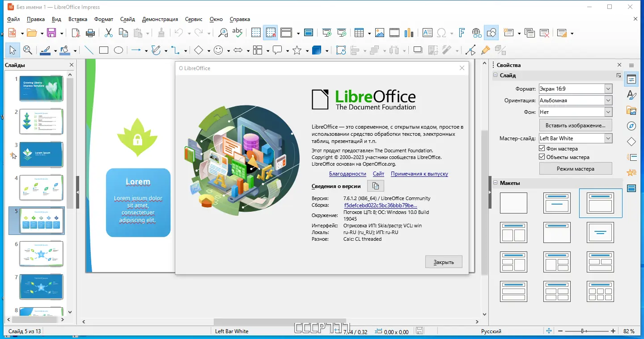Click the Вставить изображение... button
644x339 pixels.
pos(576,125)
